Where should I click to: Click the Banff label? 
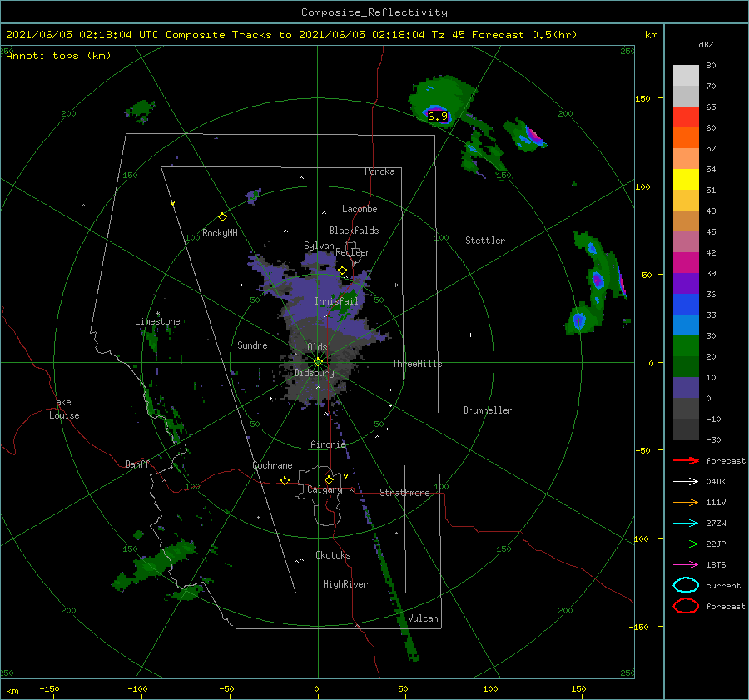pyautogui.click(x=137, y=464)
